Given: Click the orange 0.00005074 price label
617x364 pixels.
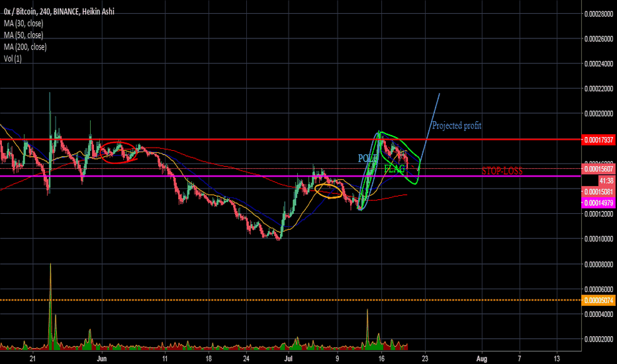Looking at the screenshot, I should [x=598, y=300].
